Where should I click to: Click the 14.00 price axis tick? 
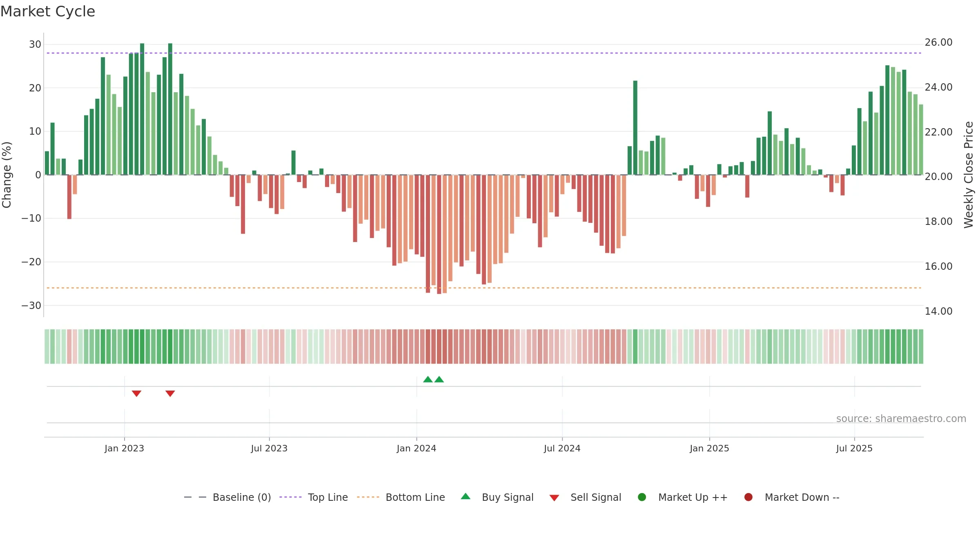(938, 311)
